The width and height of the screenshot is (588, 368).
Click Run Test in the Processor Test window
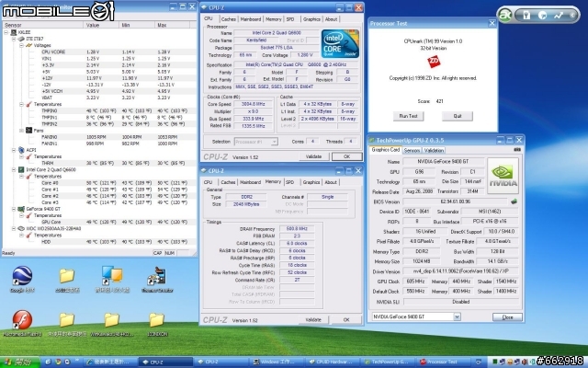tap(408, 116)
